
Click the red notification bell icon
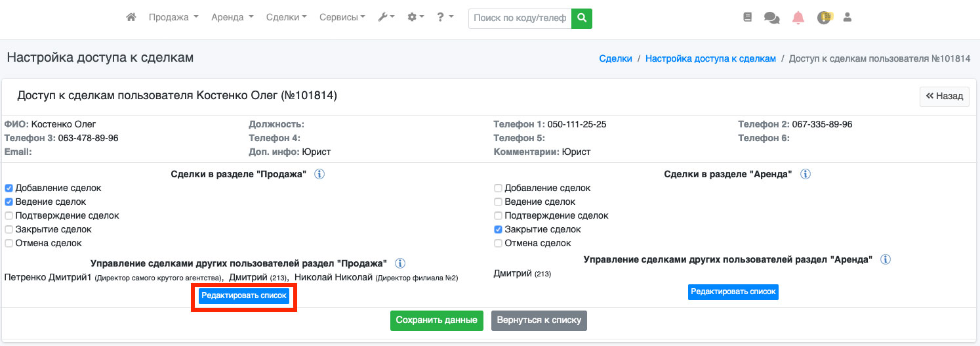[798, 18]
